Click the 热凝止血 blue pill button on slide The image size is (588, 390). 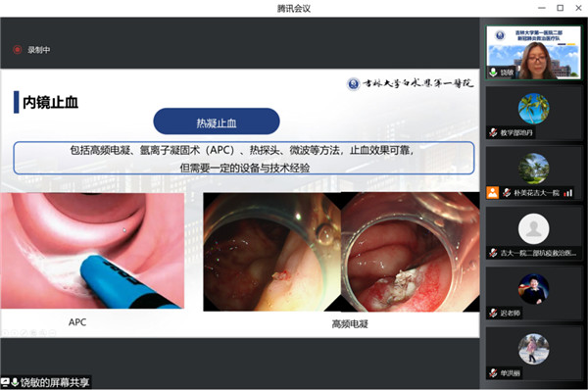pyautogui.click(x=217, y=122)
